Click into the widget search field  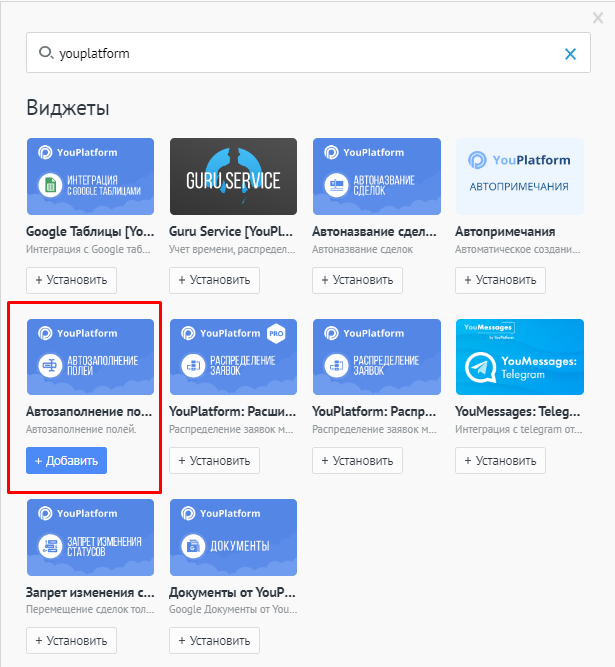(x=308, y=53)
